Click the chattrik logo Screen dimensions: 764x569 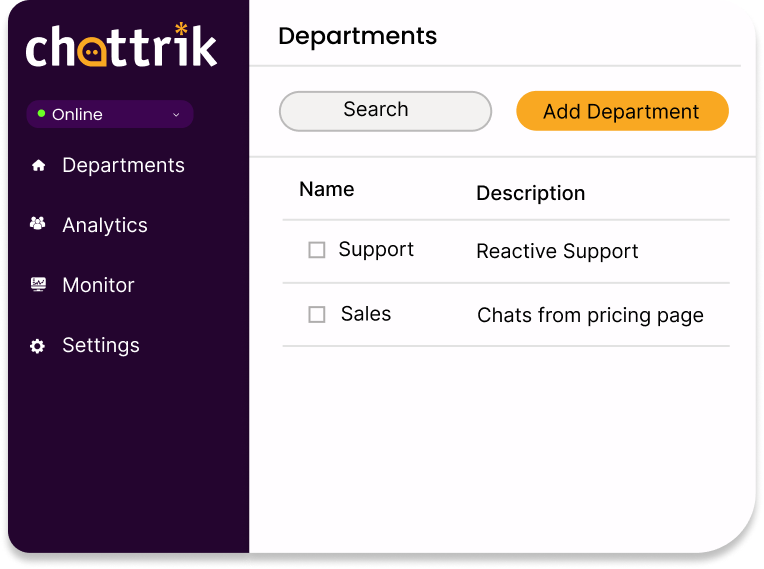coord(121,48)
